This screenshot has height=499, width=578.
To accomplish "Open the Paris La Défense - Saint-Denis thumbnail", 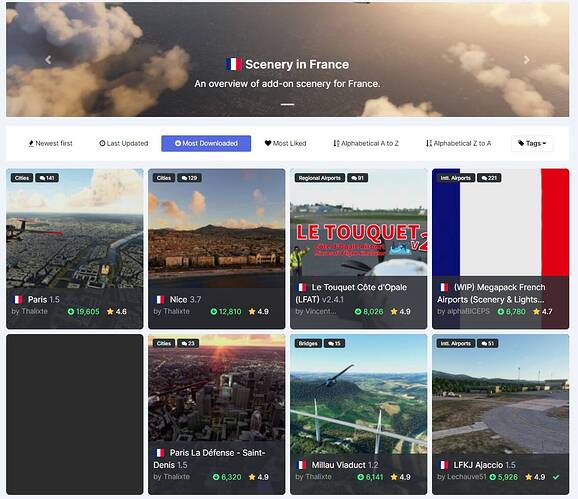I will point(216,389).
